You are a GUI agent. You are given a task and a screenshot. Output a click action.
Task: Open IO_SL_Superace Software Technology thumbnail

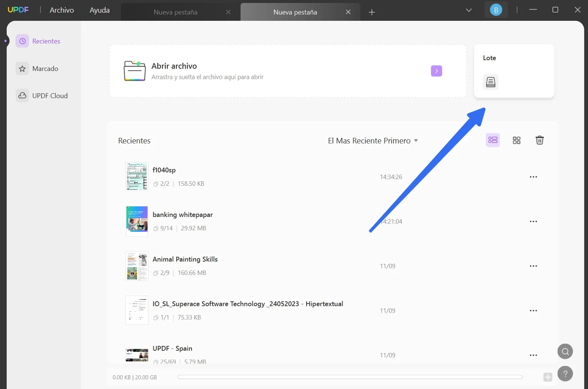tap(137, 310)
